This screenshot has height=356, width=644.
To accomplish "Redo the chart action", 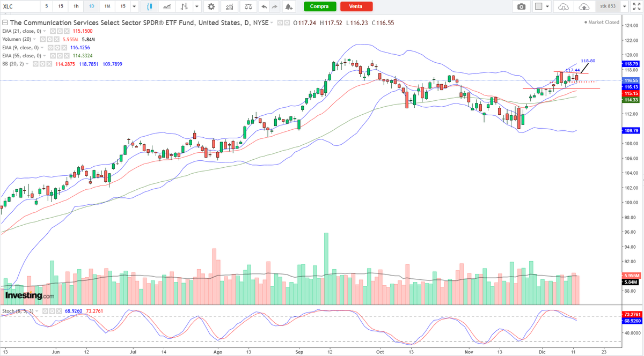I will 275,6.
